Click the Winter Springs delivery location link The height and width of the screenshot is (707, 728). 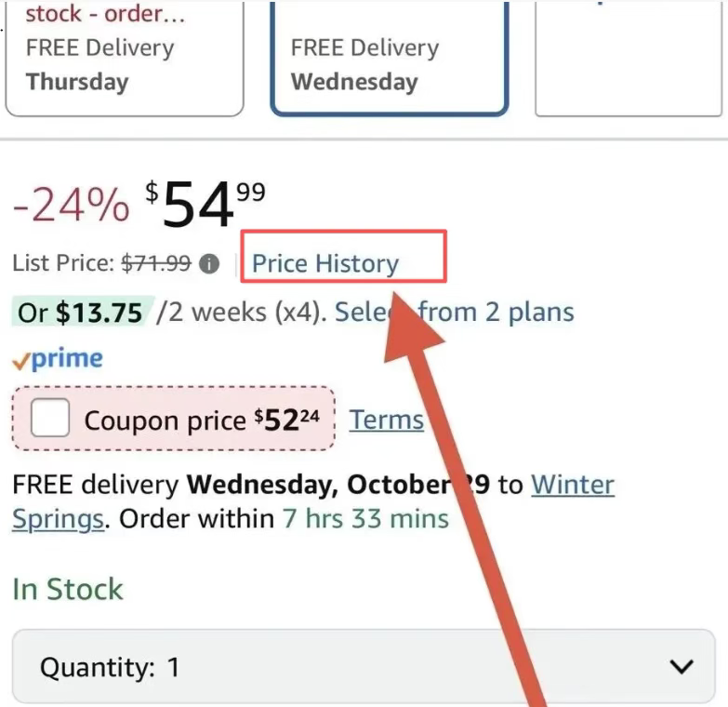[573, 486]
